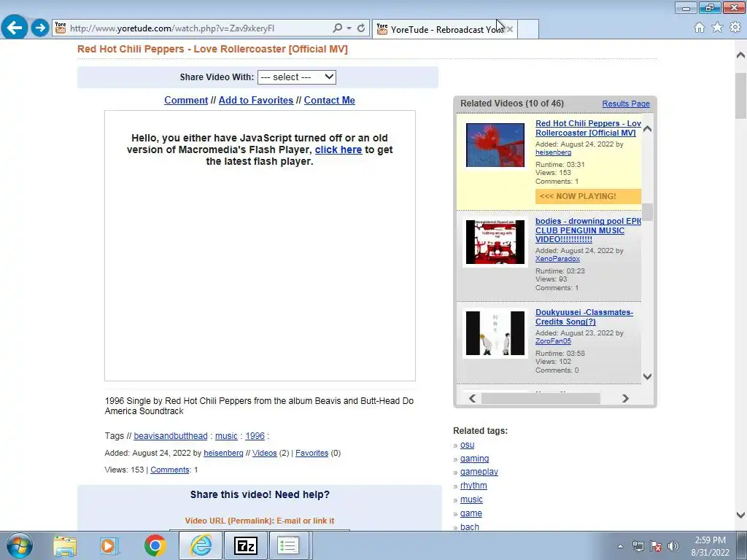The width and height of the screenshot is (747, 560).
Task: Open the bodies drowning pool video thumbnail
Action: 495,242
